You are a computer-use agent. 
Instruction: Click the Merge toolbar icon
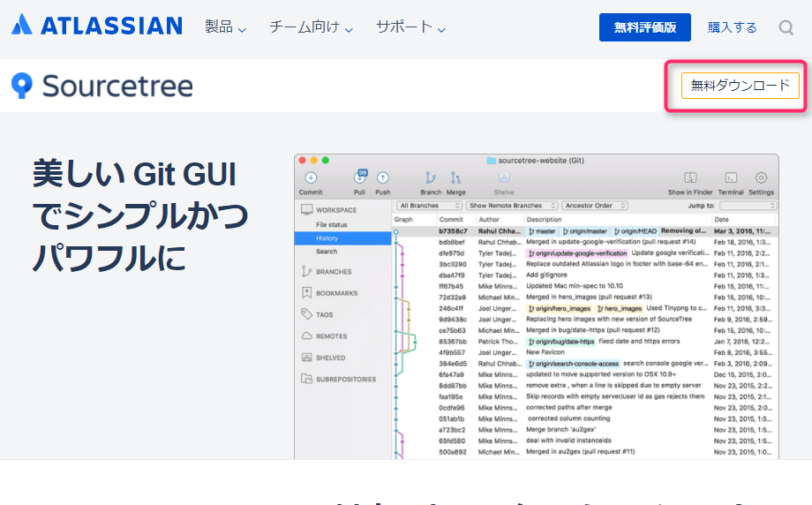[x=455, y=178]
